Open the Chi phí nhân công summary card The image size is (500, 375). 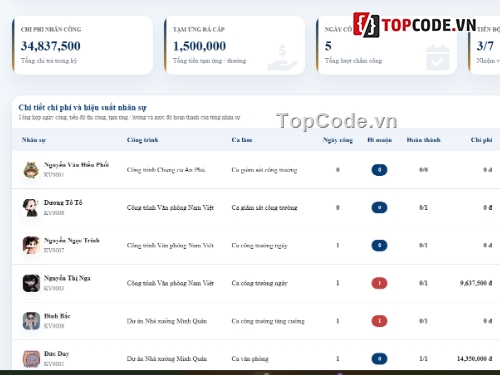tap(83, 45)
